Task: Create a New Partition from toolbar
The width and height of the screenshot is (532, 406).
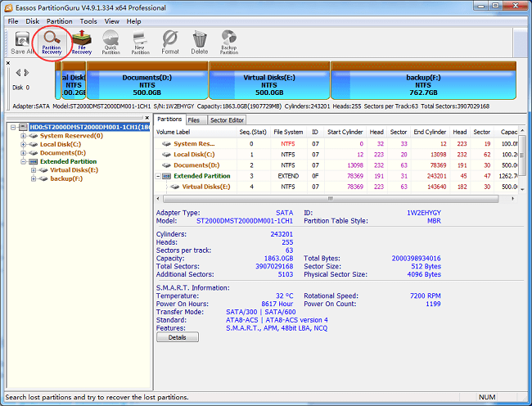Action: coord(141,41)
